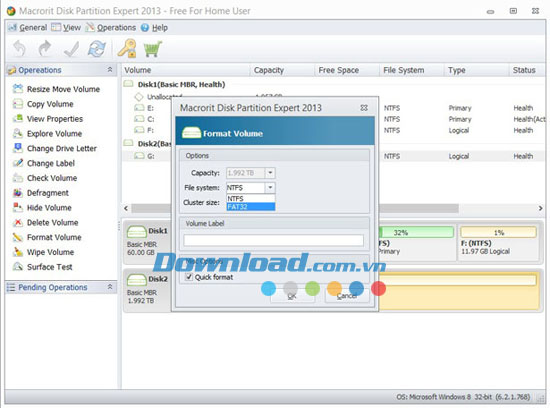
Task: Open the Help menu
Action: pyautogui.click(x=154, y=27)
